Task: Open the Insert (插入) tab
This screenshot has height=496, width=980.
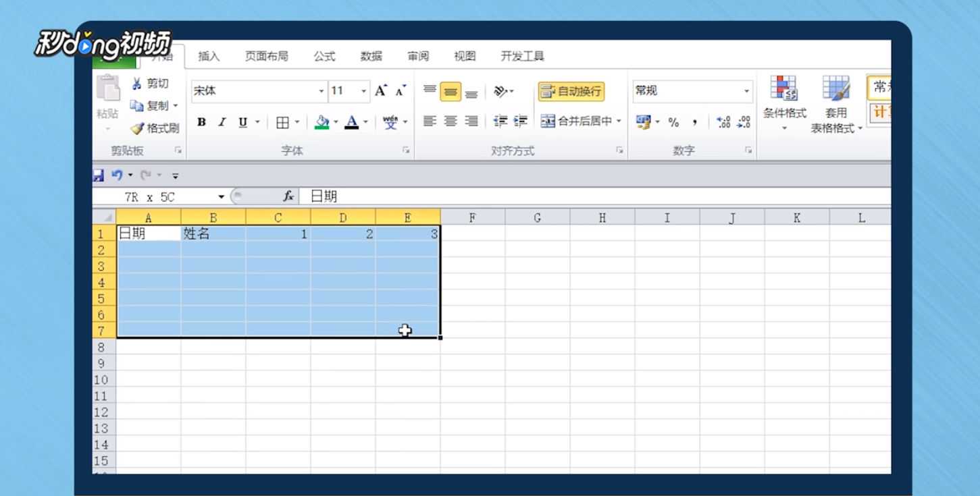Action: click(x=209, y=56)
